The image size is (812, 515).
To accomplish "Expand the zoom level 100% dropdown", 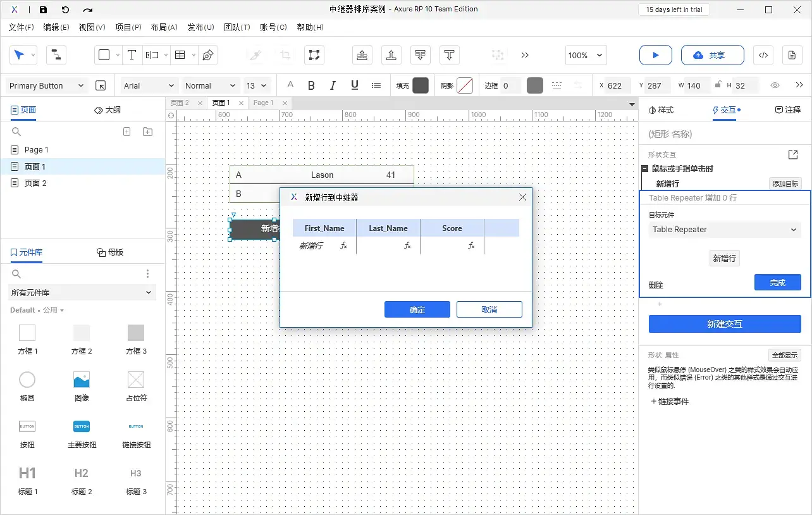I will [x=586, y=55].
